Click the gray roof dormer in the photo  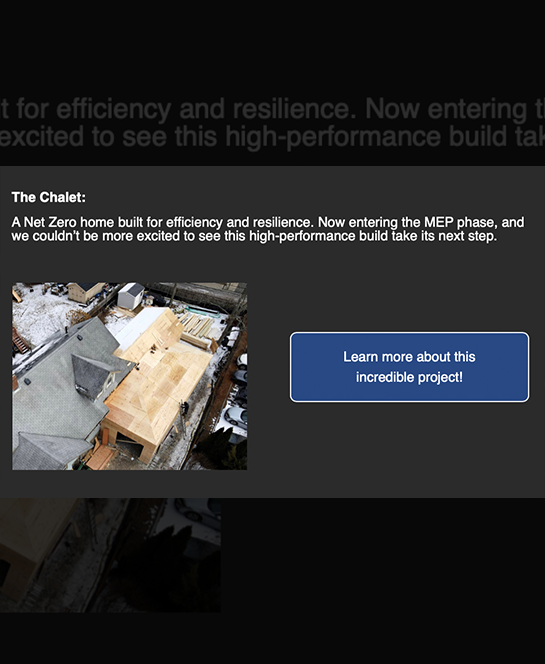point(93,375)
